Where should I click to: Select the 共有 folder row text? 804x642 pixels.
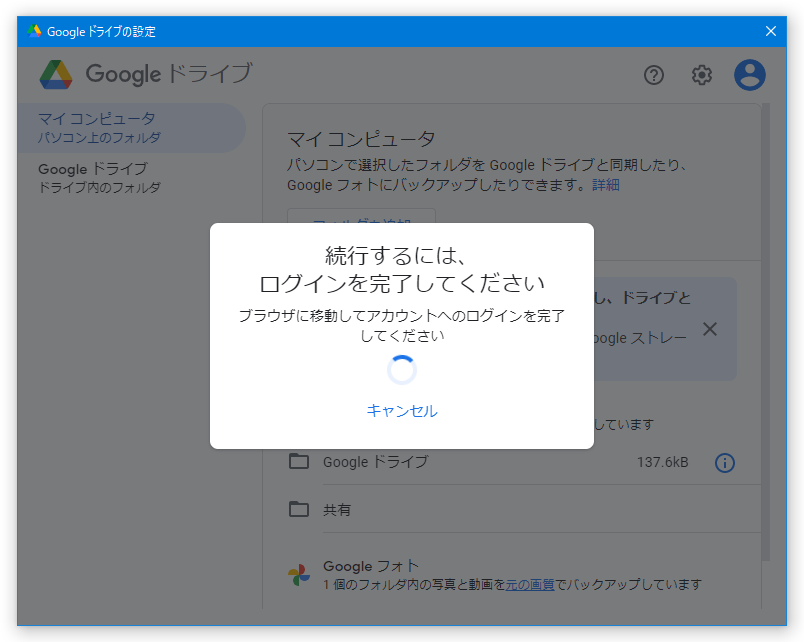coord(337,510)
